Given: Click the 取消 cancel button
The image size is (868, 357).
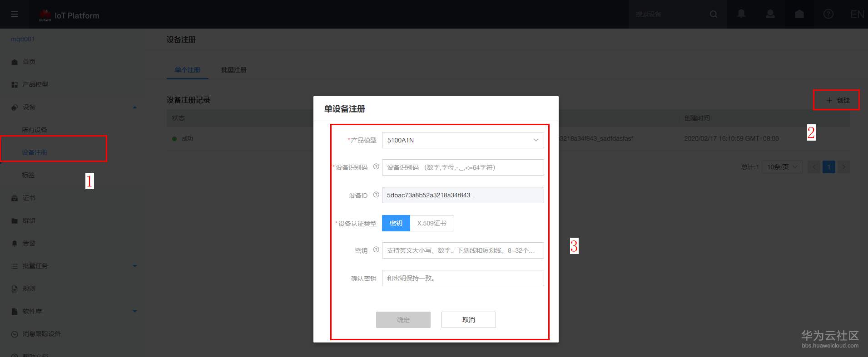Looking at the screenshot, I should point(469,320).
